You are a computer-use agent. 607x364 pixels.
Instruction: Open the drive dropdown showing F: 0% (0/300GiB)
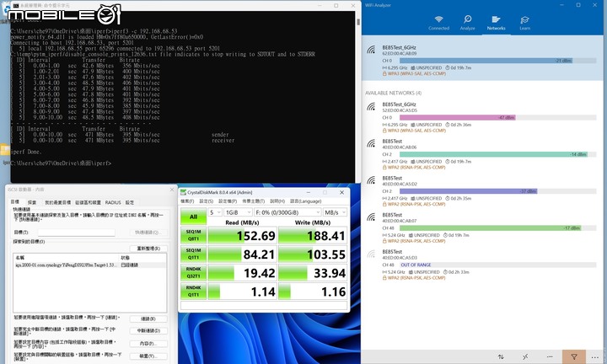(287, 212)
